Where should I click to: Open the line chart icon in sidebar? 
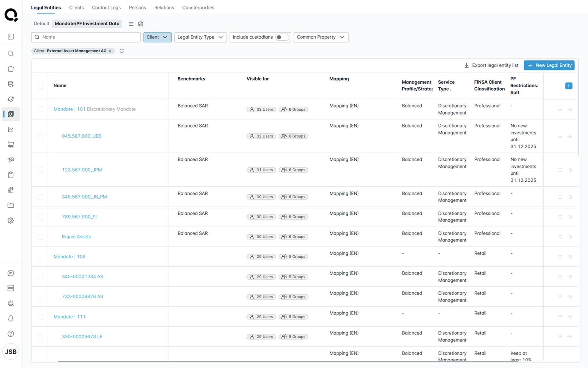(11, 129)
